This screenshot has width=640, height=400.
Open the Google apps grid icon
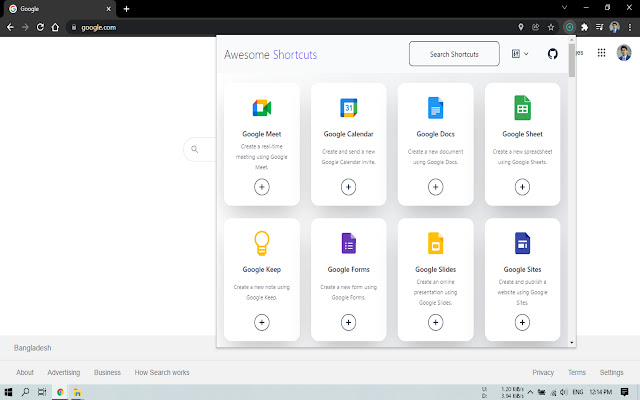click(601, 53)
